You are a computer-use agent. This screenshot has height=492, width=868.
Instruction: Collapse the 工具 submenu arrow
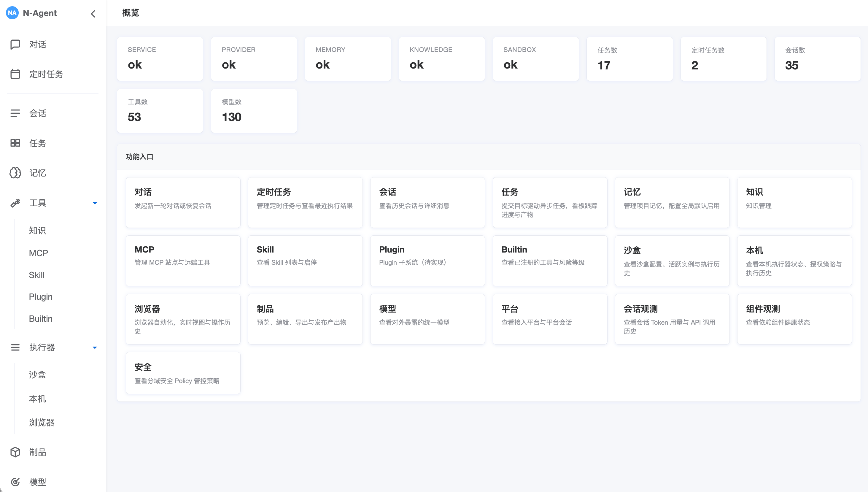[x=95, y=203]
